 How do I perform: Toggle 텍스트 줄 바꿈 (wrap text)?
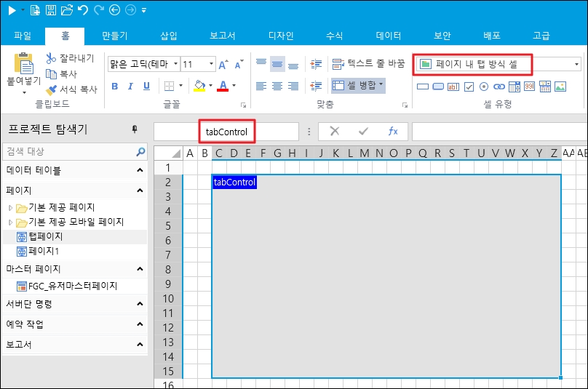367,63
